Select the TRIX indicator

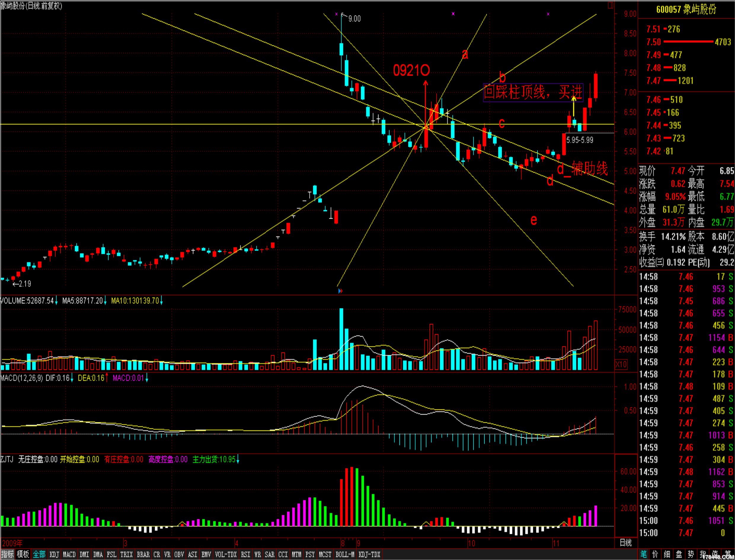(x=127, y=555)
